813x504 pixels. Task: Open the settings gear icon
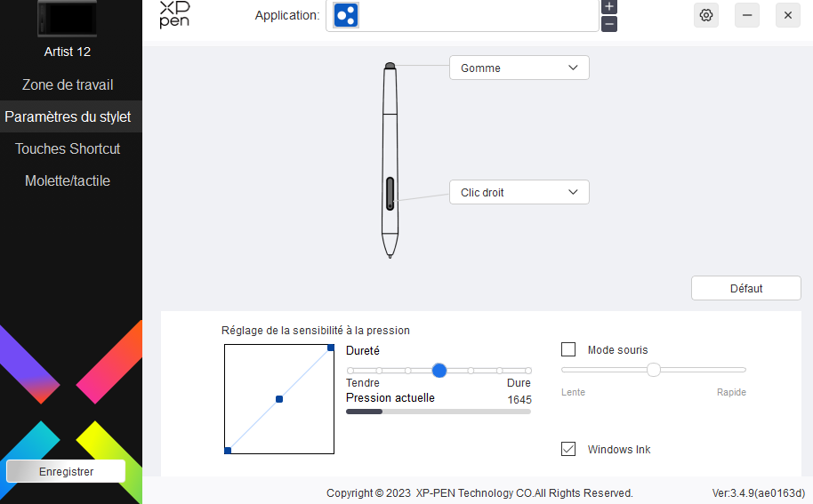click(x=706, y=15)
